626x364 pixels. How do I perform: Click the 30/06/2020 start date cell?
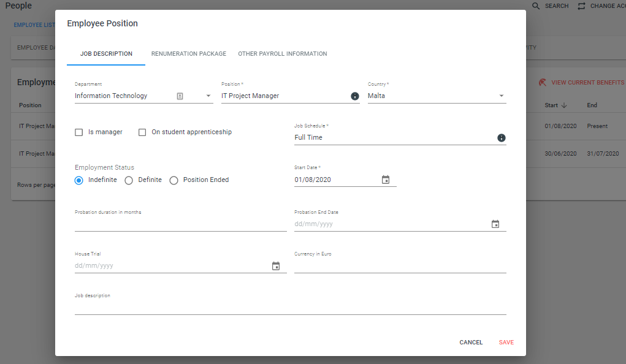point(560,154)
